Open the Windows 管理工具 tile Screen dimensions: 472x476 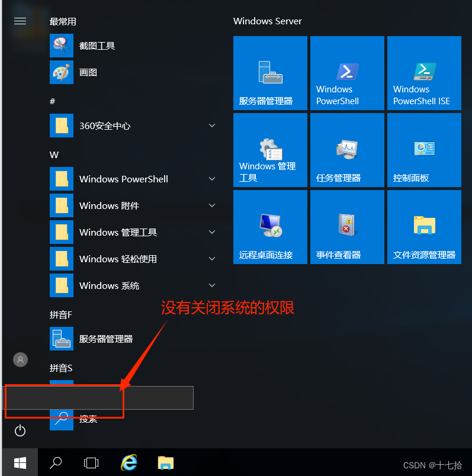[270, 150]
